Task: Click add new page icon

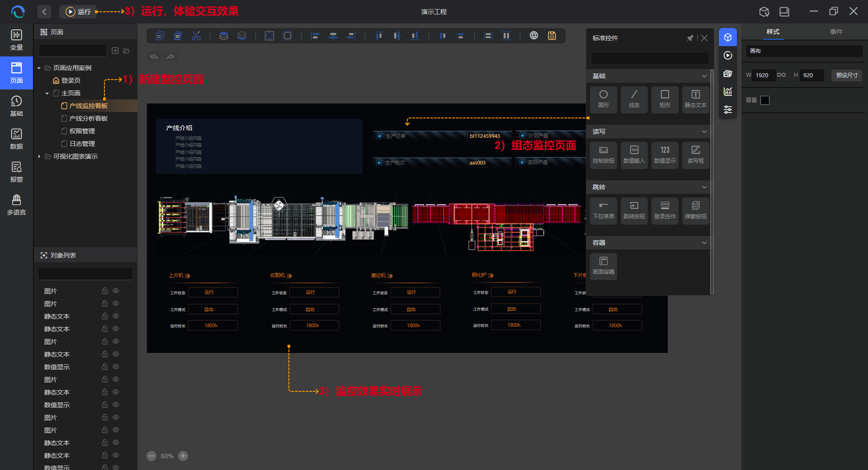Action: pos(115,51)
